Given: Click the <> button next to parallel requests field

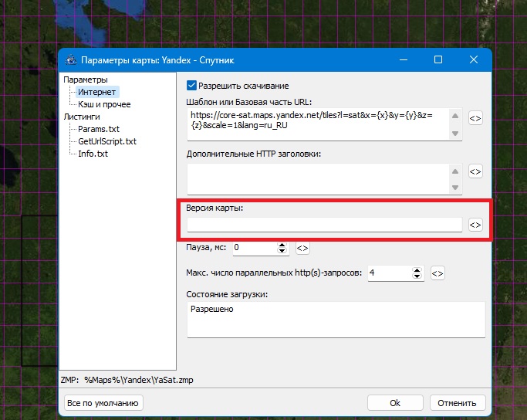Looking at the screenshot, I should pos(437,273).
